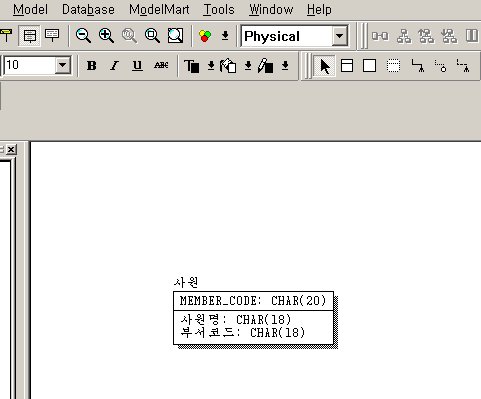
Task: Select the MEMBER_CODE column in the table
Action: pyautogui.click(x=253, y=301)
